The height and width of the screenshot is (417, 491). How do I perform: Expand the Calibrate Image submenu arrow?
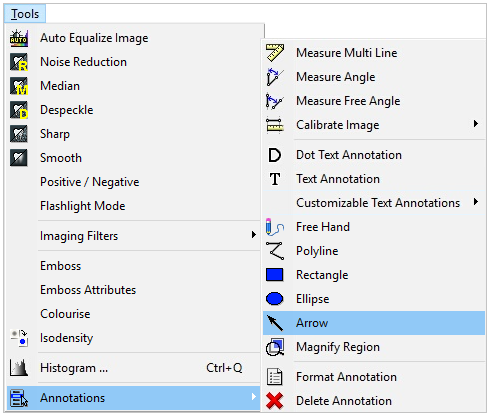(476, 124)
